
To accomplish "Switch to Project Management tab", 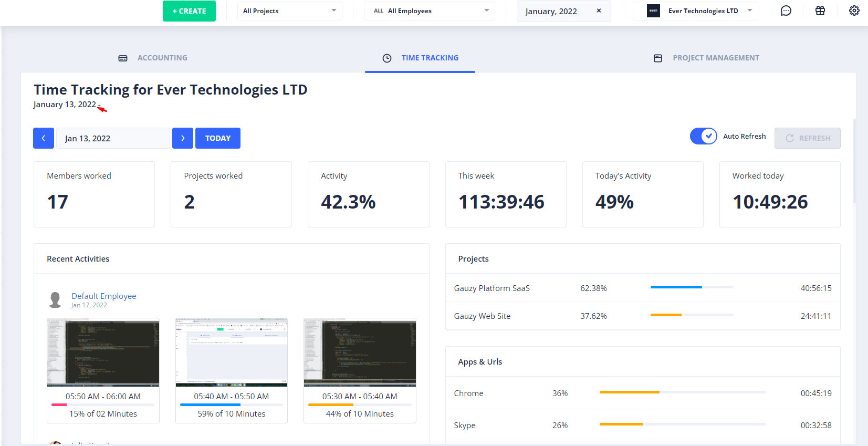I will click(706, 58).
